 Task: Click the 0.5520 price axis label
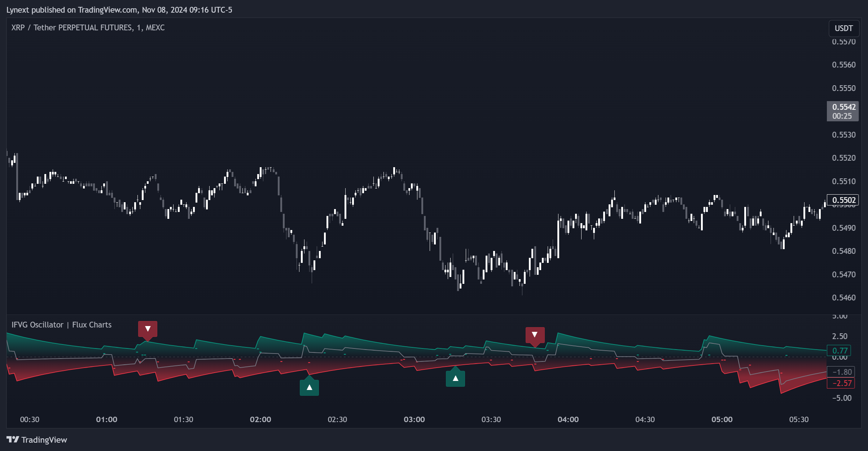pyautogui.click(x=843, y=158)
